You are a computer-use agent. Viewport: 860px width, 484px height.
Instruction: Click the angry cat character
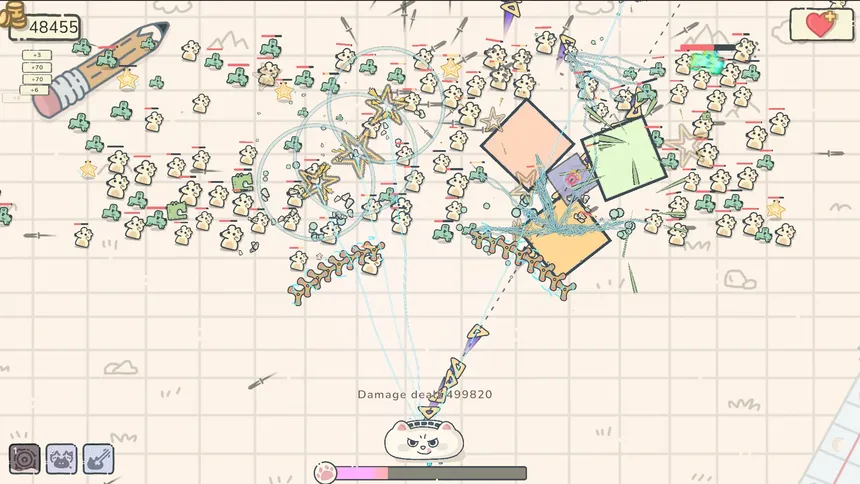tap(424, 440)
